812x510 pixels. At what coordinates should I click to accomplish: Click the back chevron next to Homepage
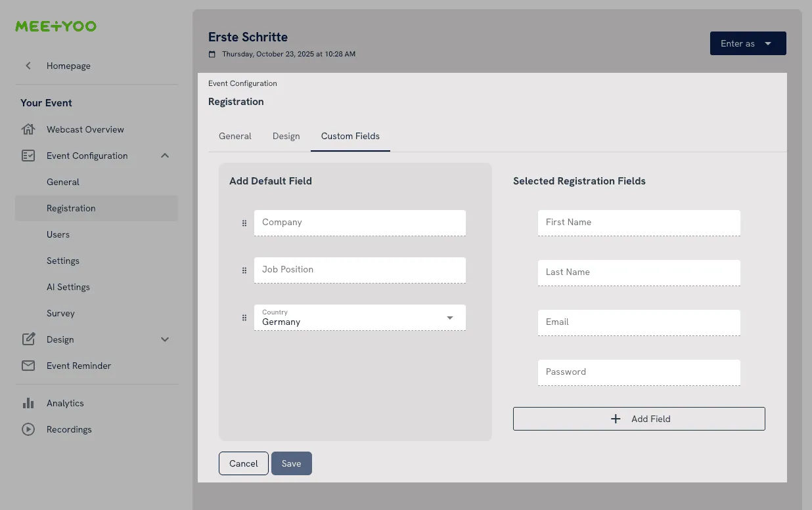(x=28, y=66)
